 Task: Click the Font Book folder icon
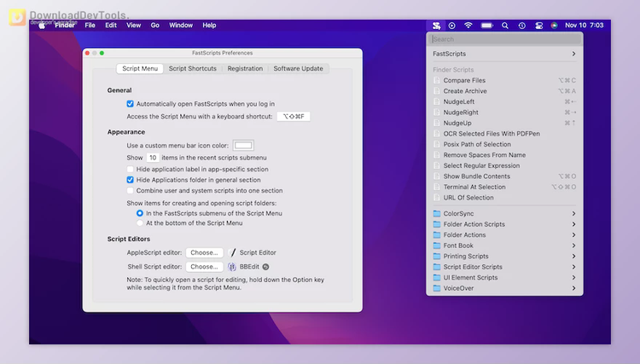coord(437,246)
